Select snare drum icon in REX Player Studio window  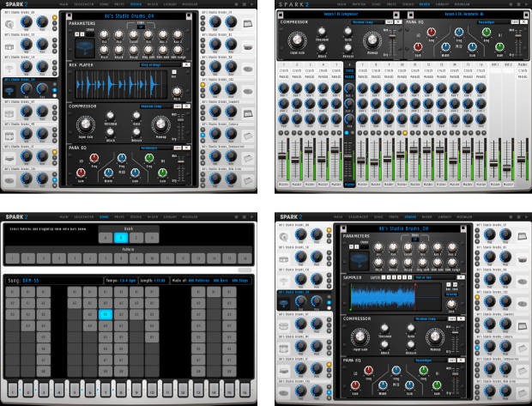(9, 46)
